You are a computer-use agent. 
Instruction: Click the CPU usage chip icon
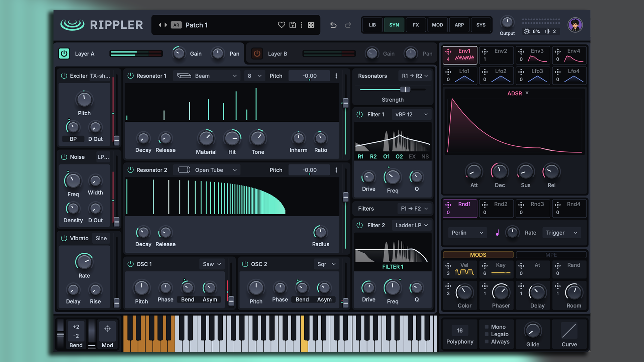click(x=527, y=31)
